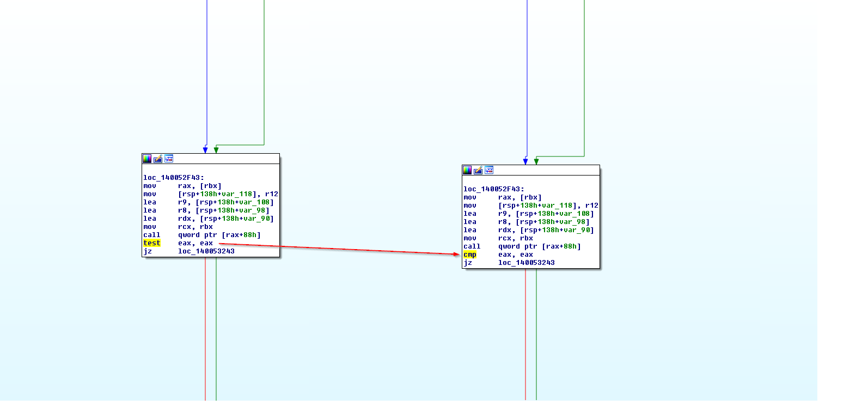This screenshot has width=868, height=405.
Task: Click 'lea r8' var_98 line in the cmp block
Action: pos(527,222)
